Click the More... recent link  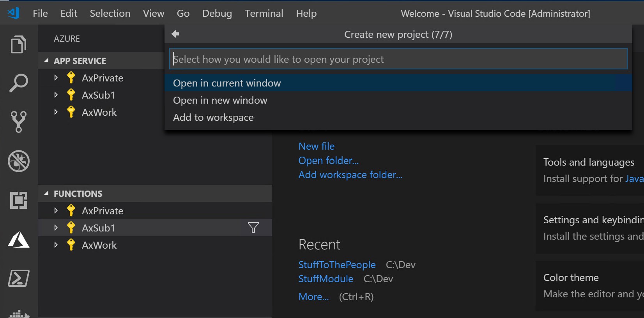click(313, 297)
